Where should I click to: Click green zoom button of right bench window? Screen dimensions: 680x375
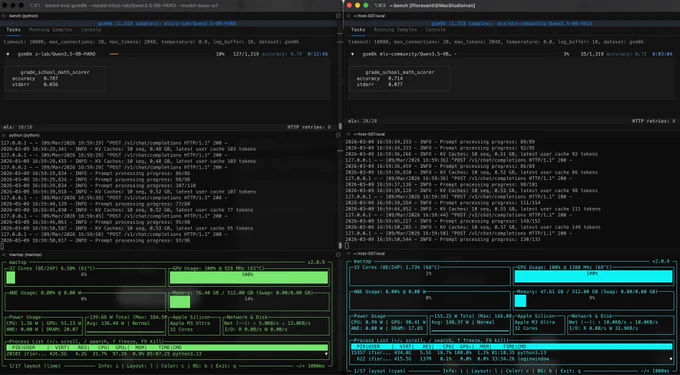point(366,5)
